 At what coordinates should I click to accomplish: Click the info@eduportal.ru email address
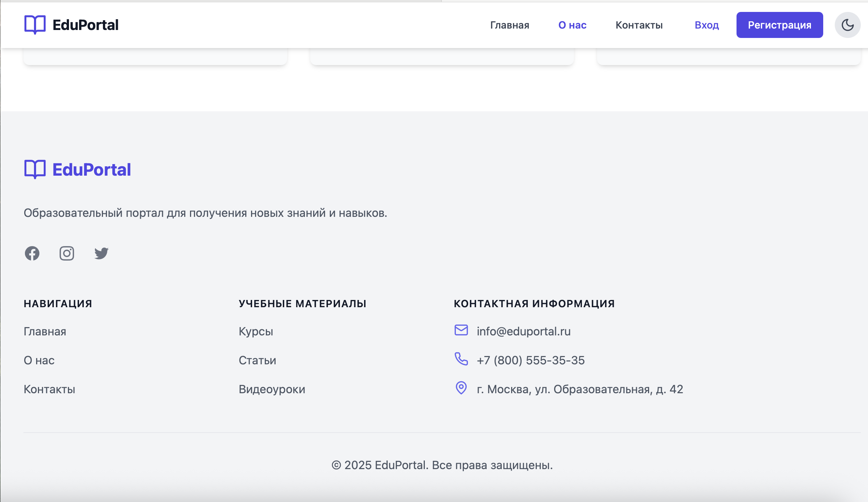pyautogui.click(x=524, y=331)
